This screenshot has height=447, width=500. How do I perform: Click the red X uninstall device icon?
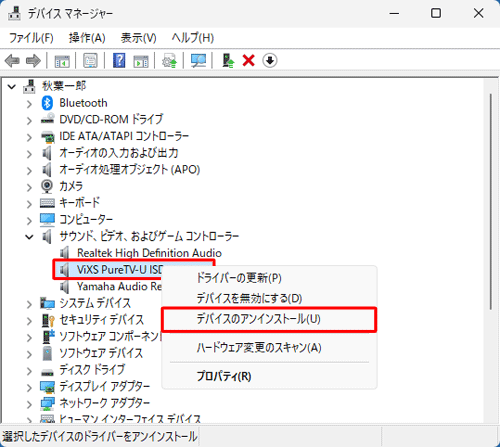pyautogui.click(x=248, y=61)
